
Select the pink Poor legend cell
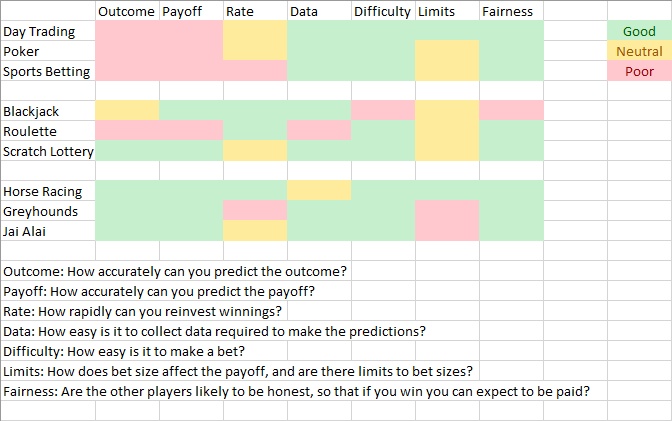coord(639,71)
